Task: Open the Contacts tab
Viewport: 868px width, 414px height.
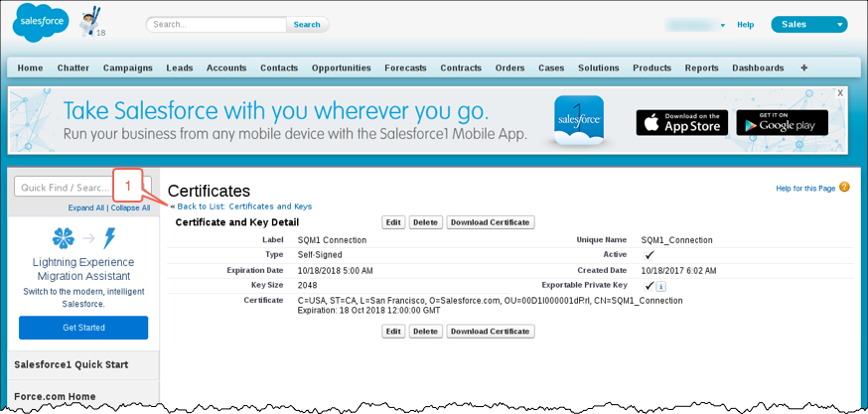Action: 279,68
